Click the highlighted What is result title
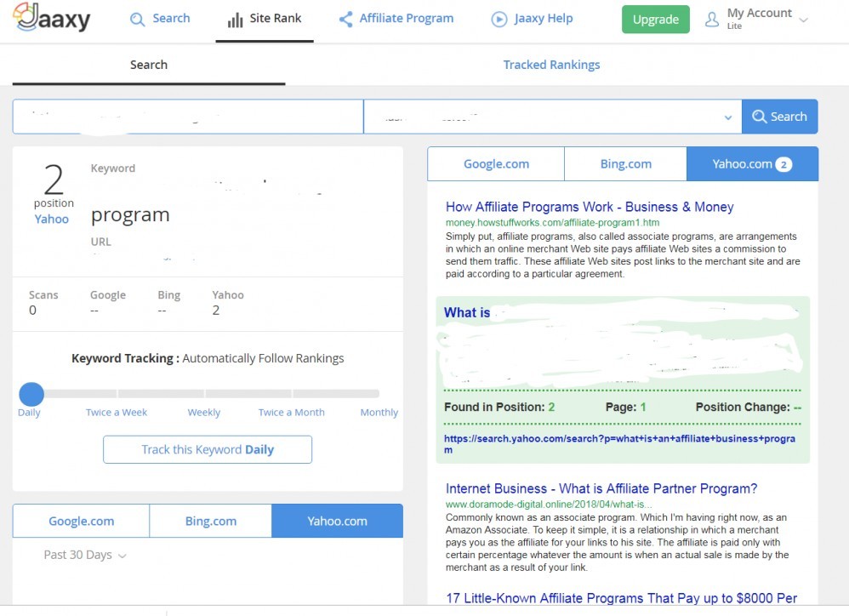849x616 pixels. [x=467, y=313]
